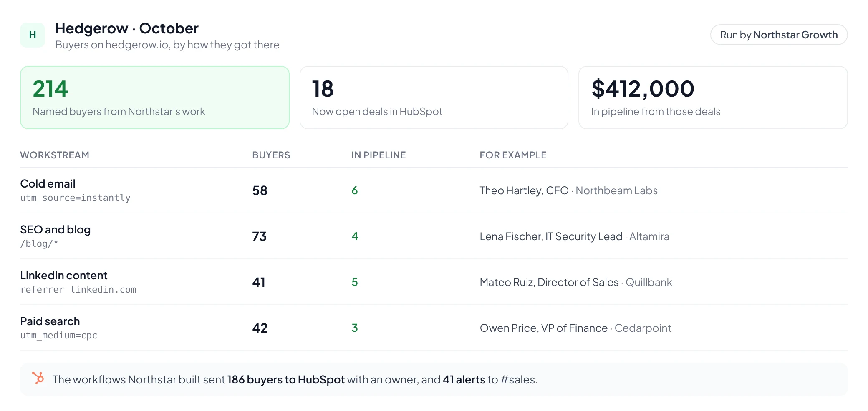
Task: Click the Northbeam Labs company name
Action: coord(617,190)
